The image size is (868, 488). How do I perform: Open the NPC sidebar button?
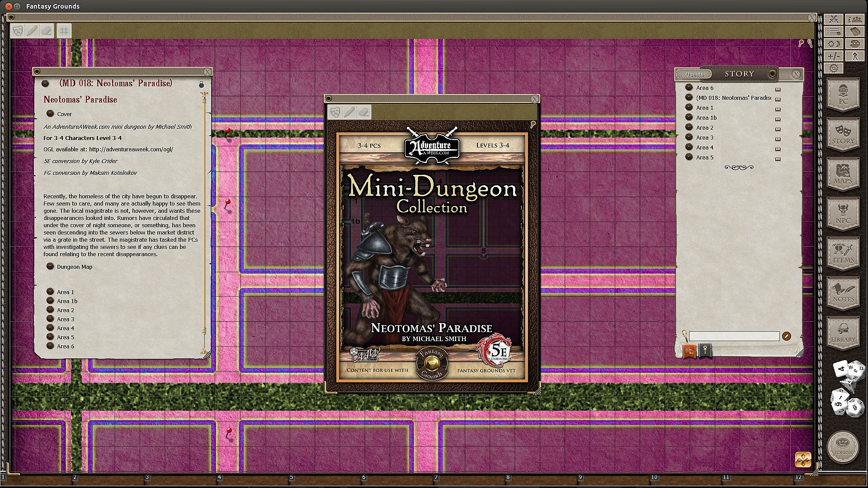(843, 214)
